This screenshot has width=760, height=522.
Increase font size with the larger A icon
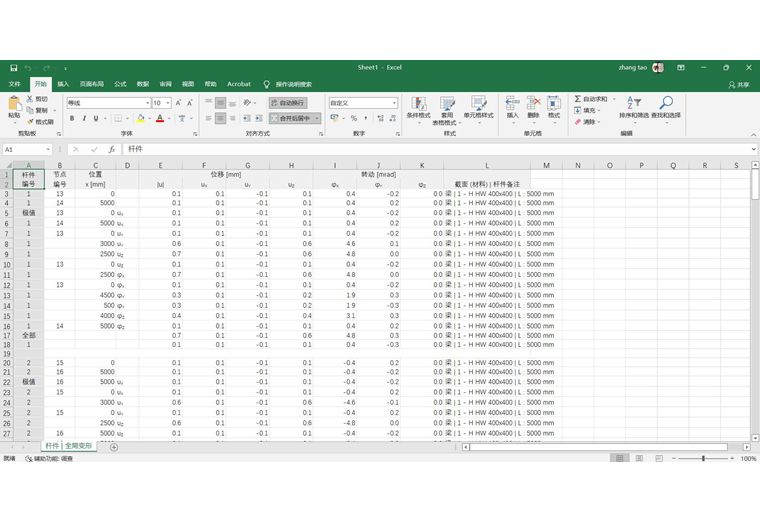(178, 103)
